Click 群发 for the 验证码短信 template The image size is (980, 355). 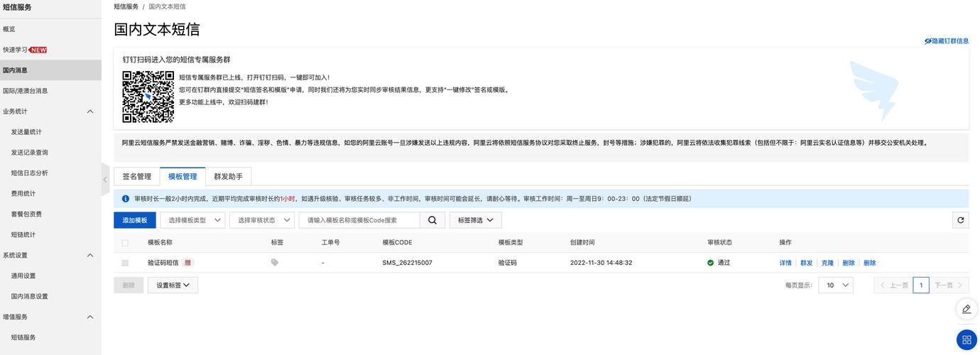click(x=806, y=263)
